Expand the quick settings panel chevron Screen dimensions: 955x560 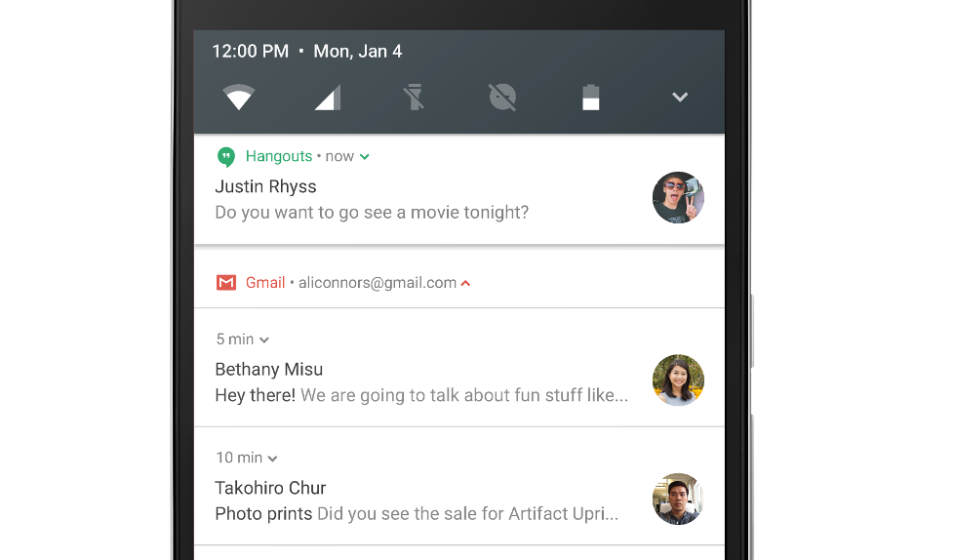click(680, 98)
